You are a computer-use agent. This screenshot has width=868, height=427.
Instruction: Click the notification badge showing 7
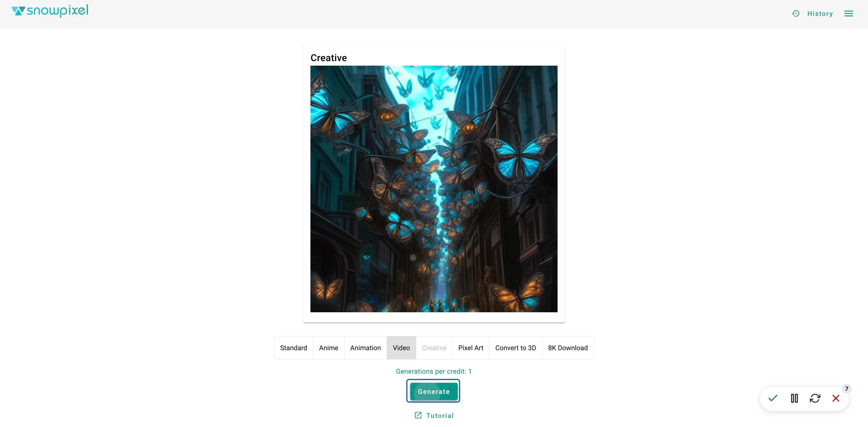(846, 389)
